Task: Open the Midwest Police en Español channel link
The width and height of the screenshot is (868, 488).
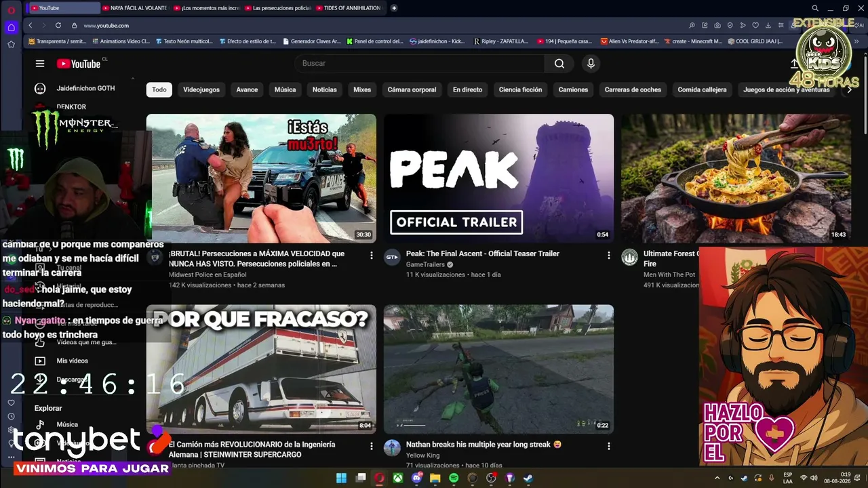Action: pos(208,275)
